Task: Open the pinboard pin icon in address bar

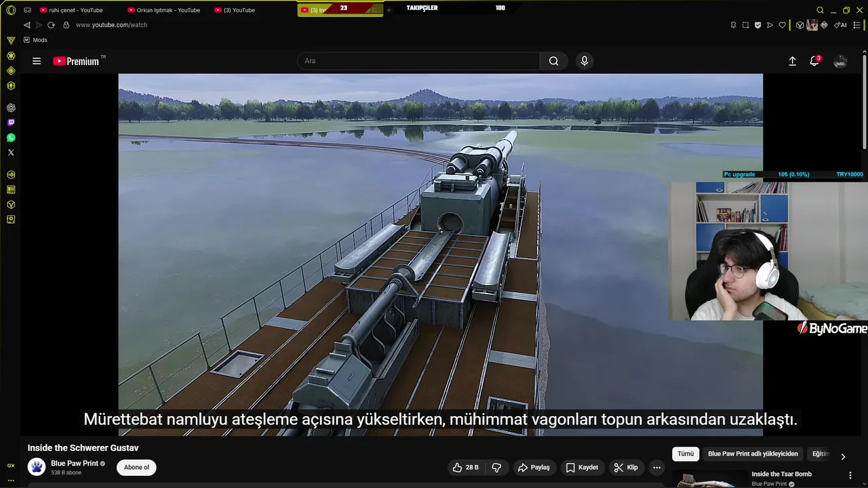Action: coord(733,25)
